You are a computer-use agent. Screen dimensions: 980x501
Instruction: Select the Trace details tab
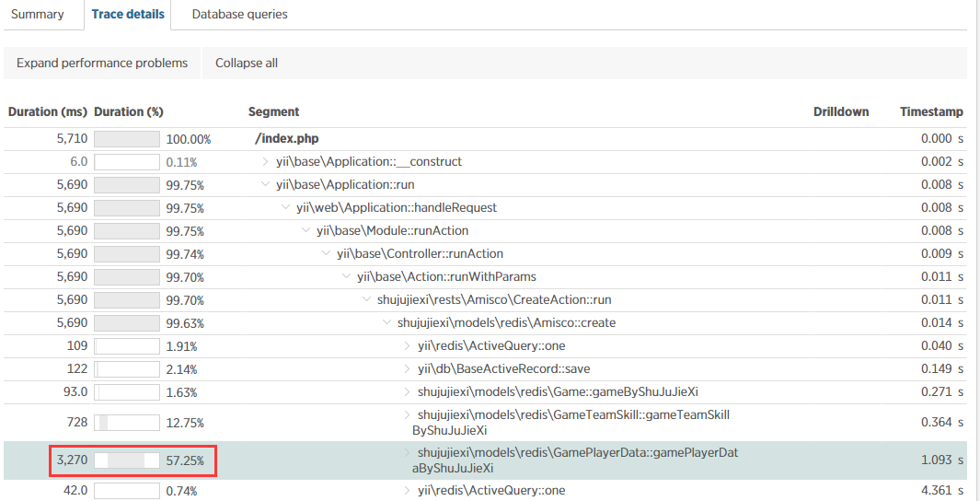(128, 15)
